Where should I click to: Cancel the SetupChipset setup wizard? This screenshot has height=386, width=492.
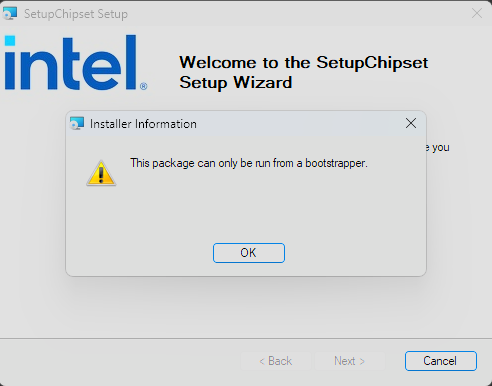pyautogui.click(x=441, y=361)
